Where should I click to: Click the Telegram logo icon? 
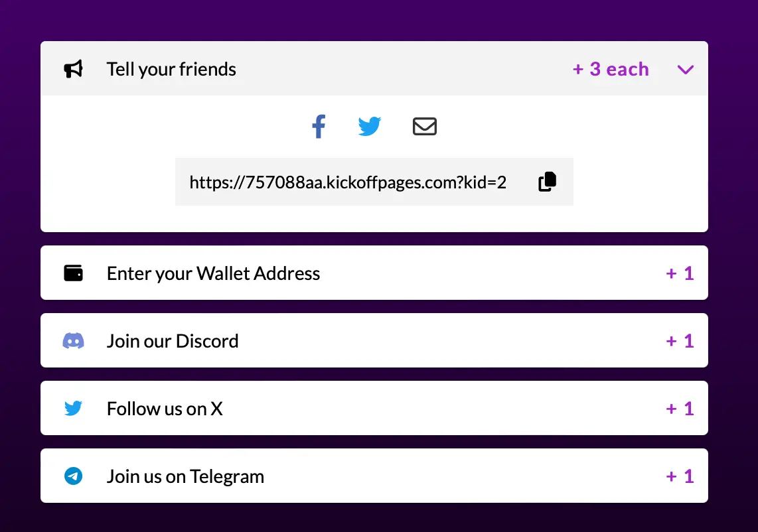73,476
